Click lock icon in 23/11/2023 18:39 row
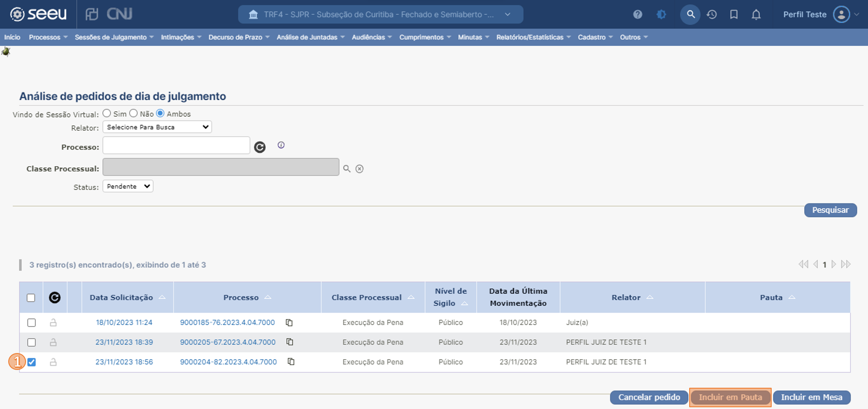The image size is (868, 409). (x=53, y=342)
